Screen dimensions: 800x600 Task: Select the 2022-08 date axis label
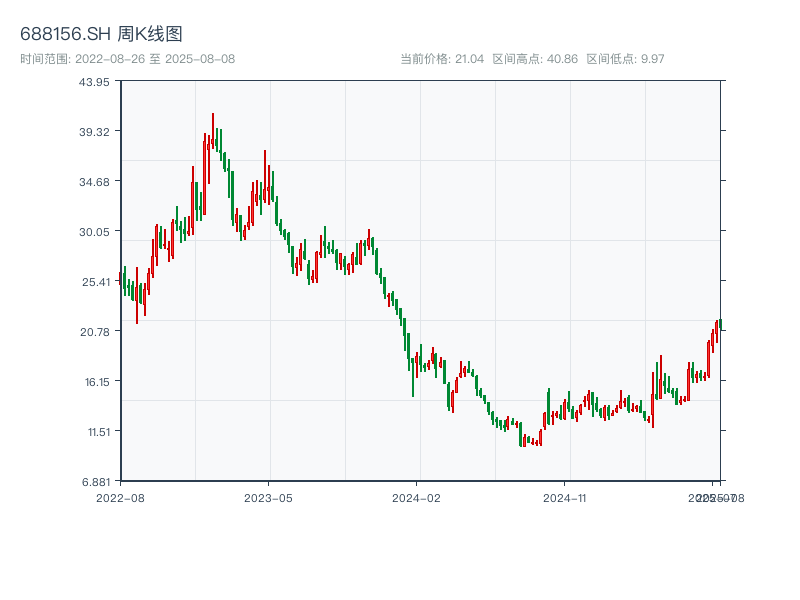tap(120, 497)
